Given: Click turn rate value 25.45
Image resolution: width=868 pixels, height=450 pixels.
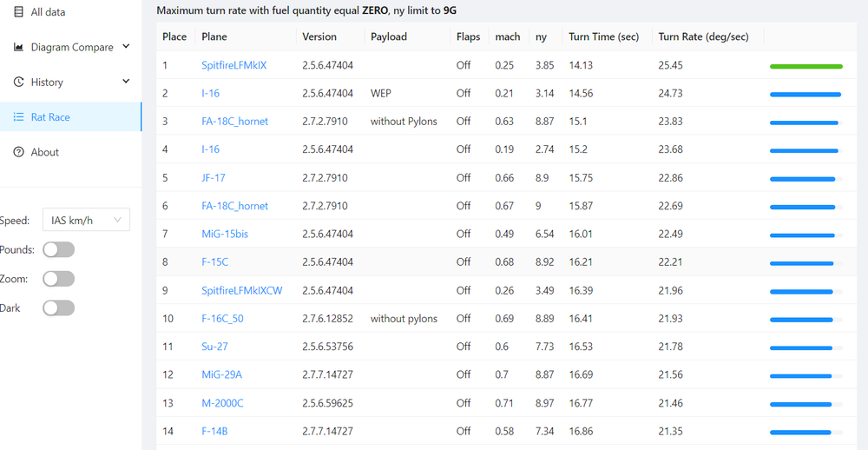Looking at the screenshot, I should [x=670, y=65].
